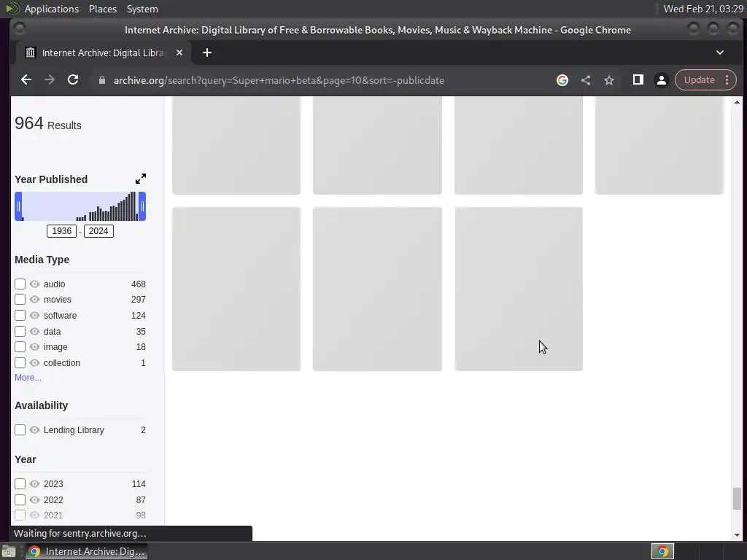Click the Internet Archive tab favicon
The width and height of the screenshot is (747, 560).
(30, 52)
